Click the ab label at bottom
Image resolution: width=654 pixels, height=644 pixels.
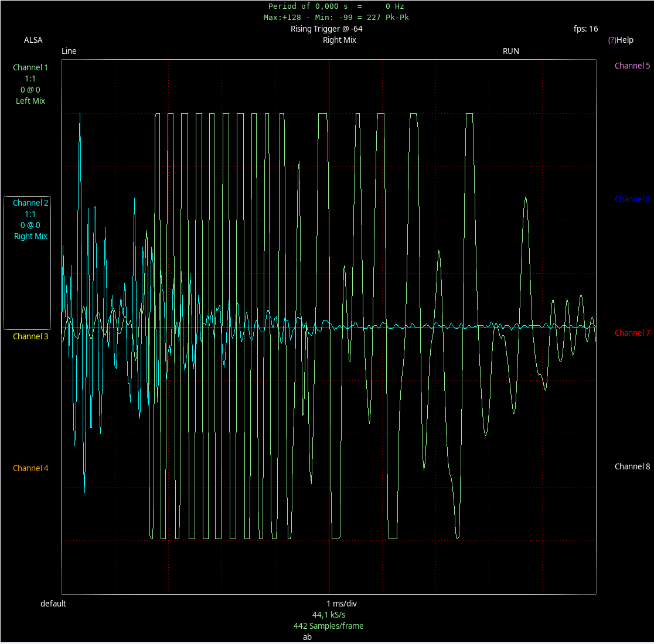pyautogui.click(x=308, y=638)
